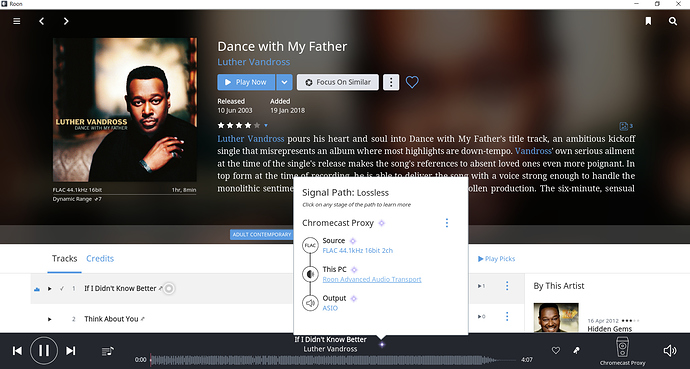The width and height of the screenshot is (690, 369).
Task: Favorite the current track with the footer heart
Action: point(556,351)
